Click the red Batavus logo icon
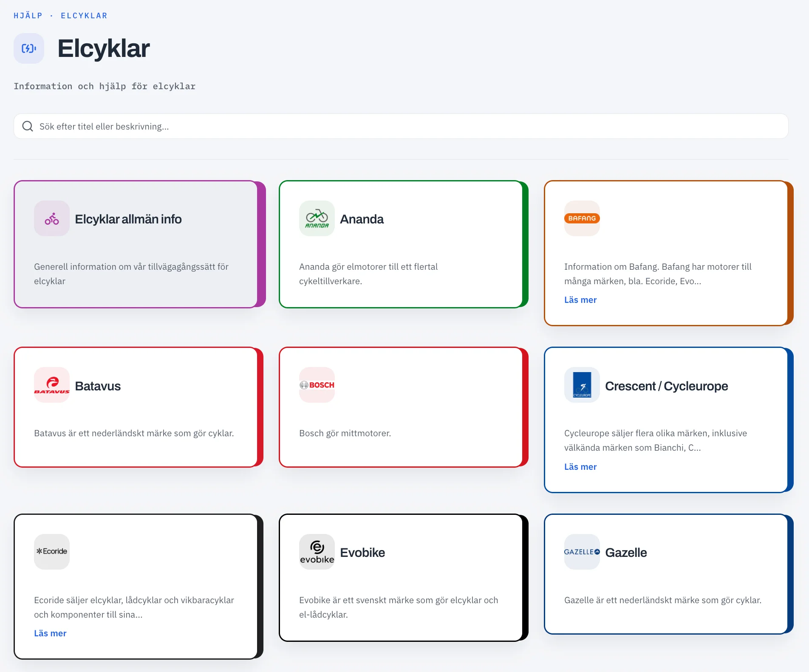The image size is (809, 672). 52,385
